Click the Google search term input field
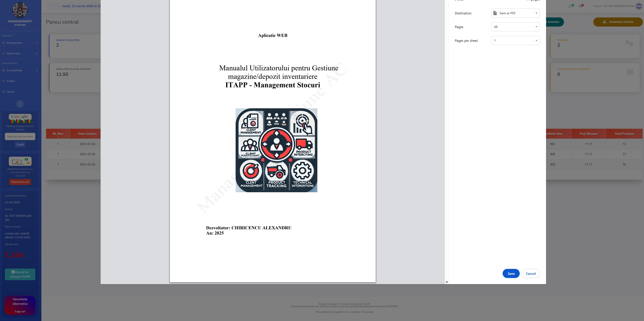The height and width of the screenshot is (321, 644). pyautogui.click(x=20, y=136)
